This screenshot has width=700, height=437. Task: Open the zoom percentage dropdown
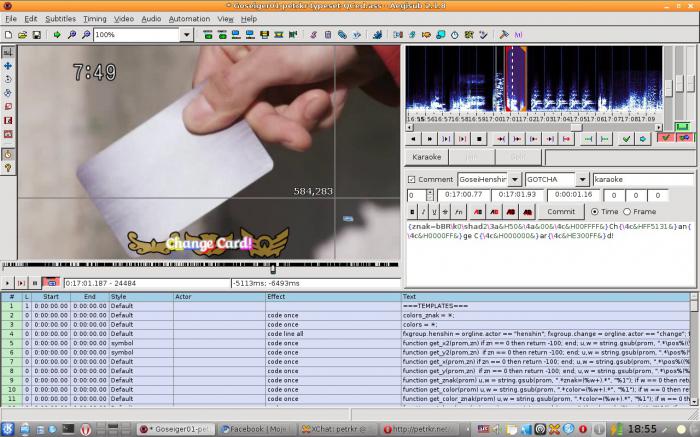pos(187,34)
